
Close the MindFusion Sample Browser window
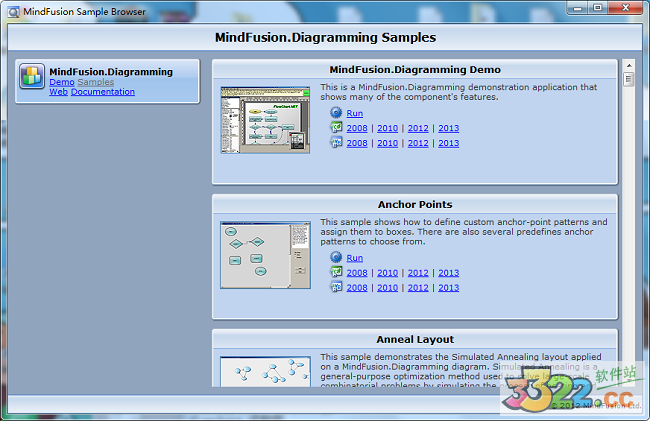626,8
